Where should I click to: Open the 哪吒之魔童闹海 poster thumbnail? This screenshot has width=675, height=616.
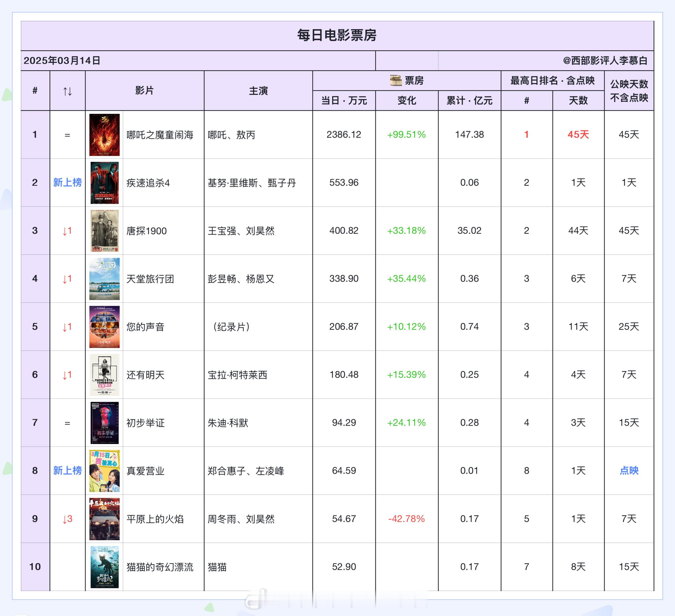pos(104,135)
